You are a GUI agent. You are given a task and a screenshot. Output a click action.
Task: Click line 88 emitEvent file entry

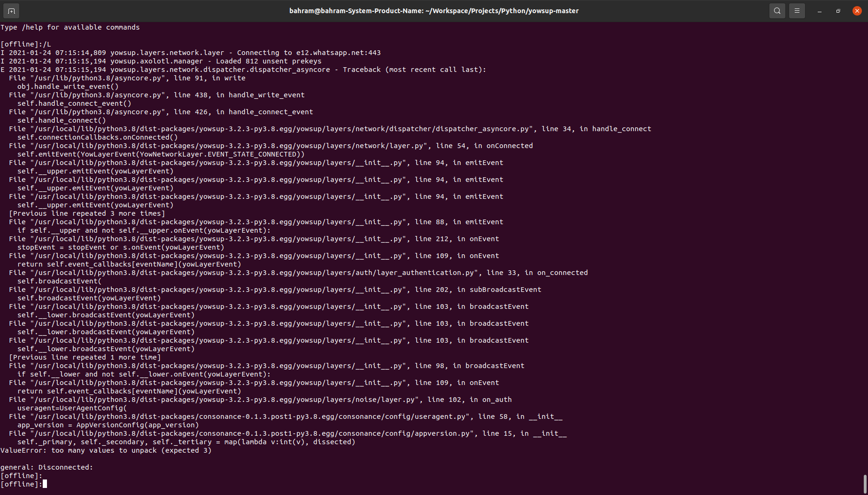256,222
